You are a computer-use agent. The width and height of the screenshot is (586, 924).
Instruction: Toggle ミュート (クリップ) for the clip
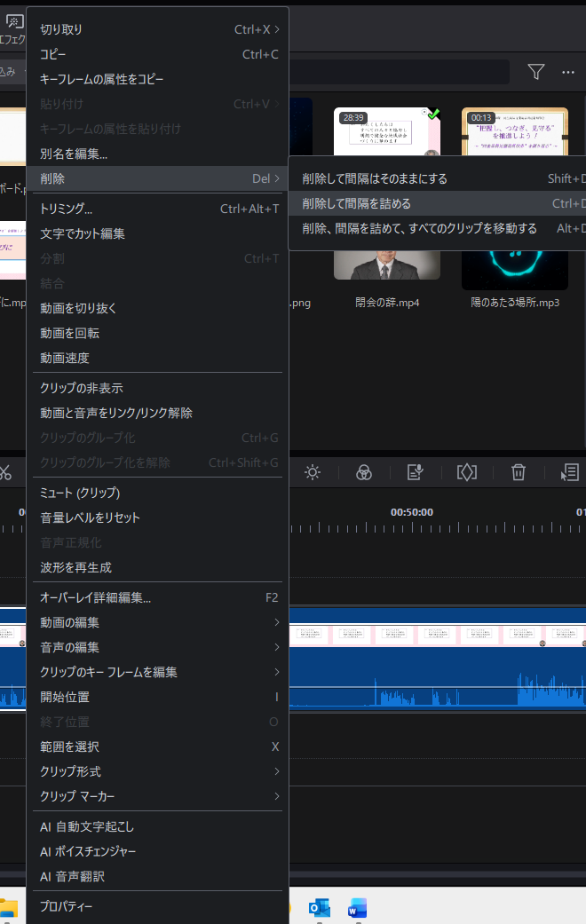pyautogui.click(x=80, y=493)
